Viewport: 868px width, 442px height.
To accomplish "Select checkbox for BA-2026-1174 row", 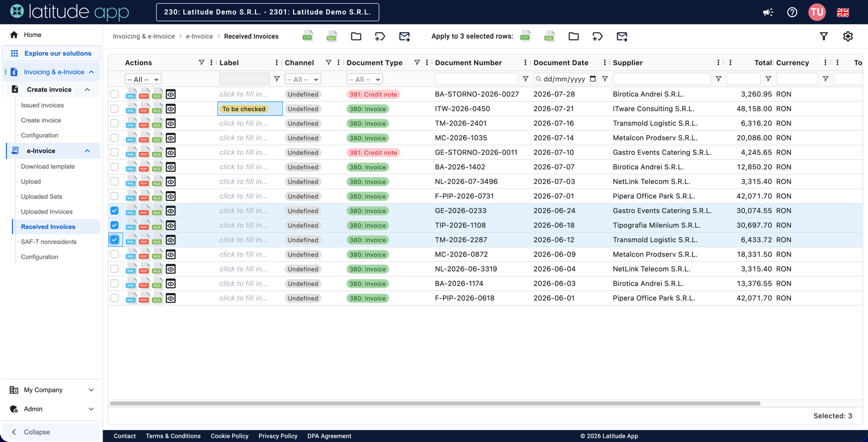I will (115, 284).
